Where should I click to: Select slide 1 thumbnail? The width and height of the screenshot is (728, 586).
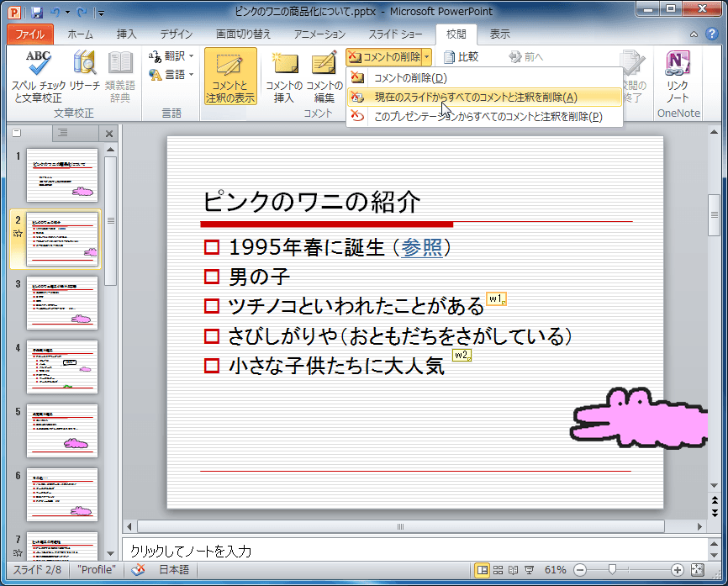(62, 175)
